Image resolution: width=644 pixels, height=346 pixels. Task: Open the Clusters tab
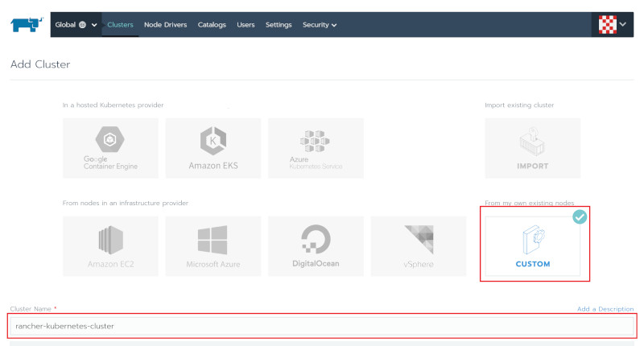point(120,25)
